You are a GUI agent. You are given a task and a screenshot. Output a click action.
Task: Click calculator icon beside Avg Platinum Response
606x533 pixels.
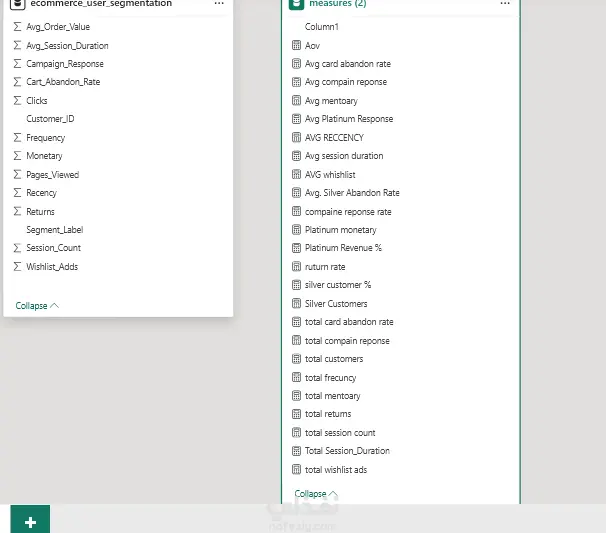(x=296, y=119)
